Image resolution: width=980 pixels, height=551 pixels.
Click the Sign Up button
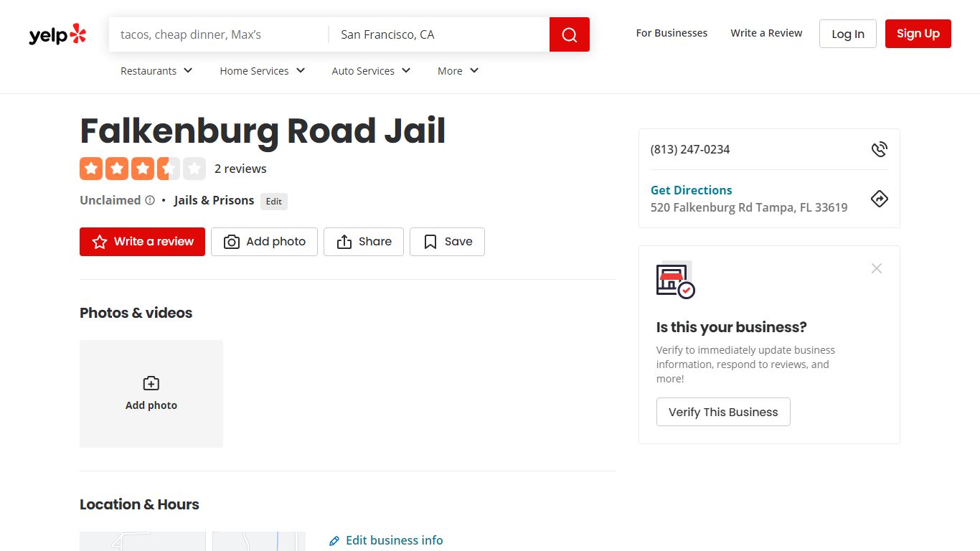pos(918,34)
